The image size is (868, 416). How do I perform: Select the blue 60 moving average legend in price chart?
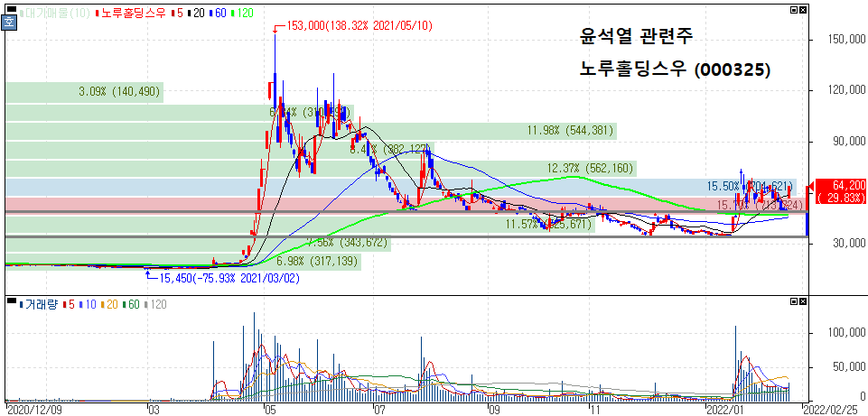[217, 13]
